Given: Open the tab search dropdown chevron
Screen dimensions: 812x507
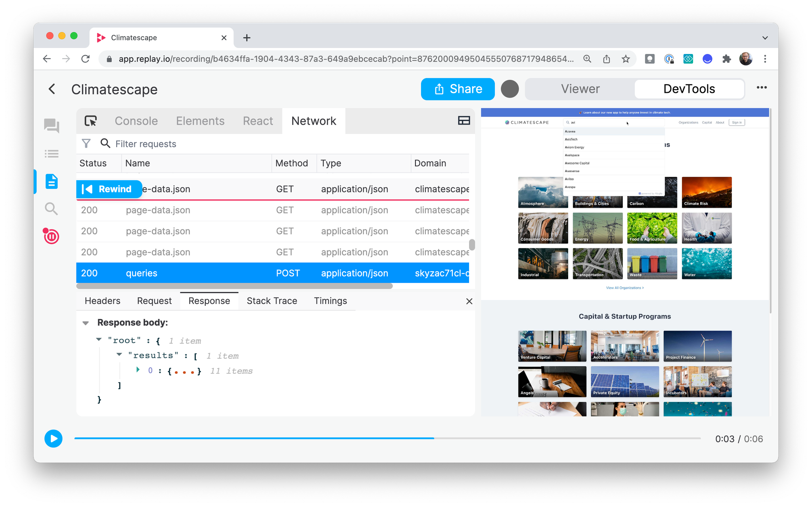Looking at the screenshot, I should coord(765,38).
